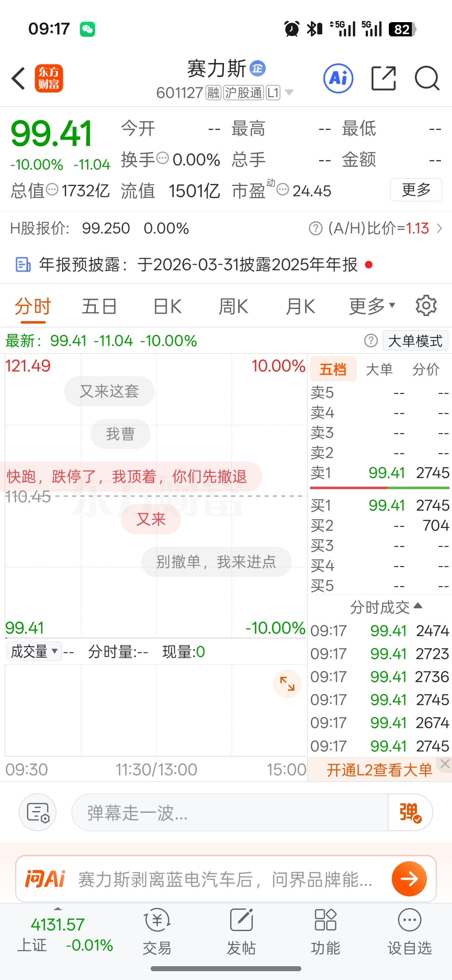452x980 pixels.
Task: Open the 功能 functions icon
Action: click(x=326, y=932)
